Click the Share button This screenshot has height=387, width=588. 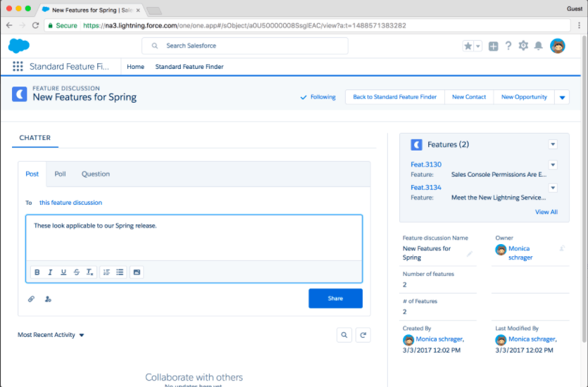(336, 298)
